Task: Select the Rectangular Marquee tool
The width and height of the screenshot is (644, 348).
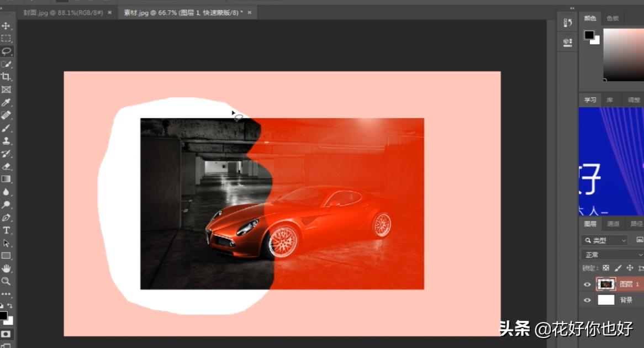Action: (x=6, y=39)
